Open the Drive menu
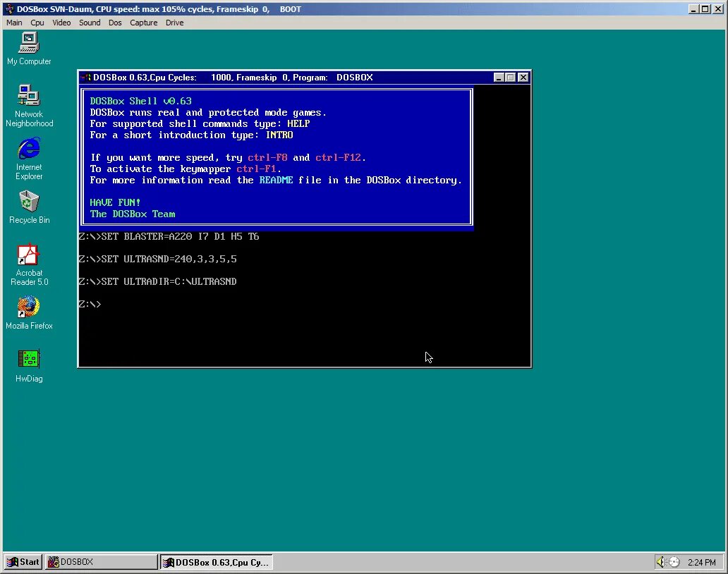728x574 pixels. (x=174, y=23)
